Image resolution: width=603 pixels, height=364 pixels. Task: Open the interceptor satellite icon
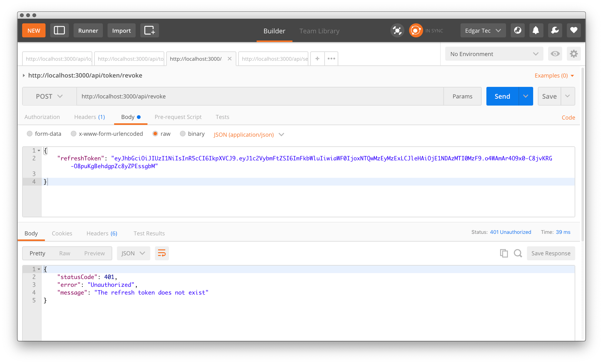coord(397,31)
